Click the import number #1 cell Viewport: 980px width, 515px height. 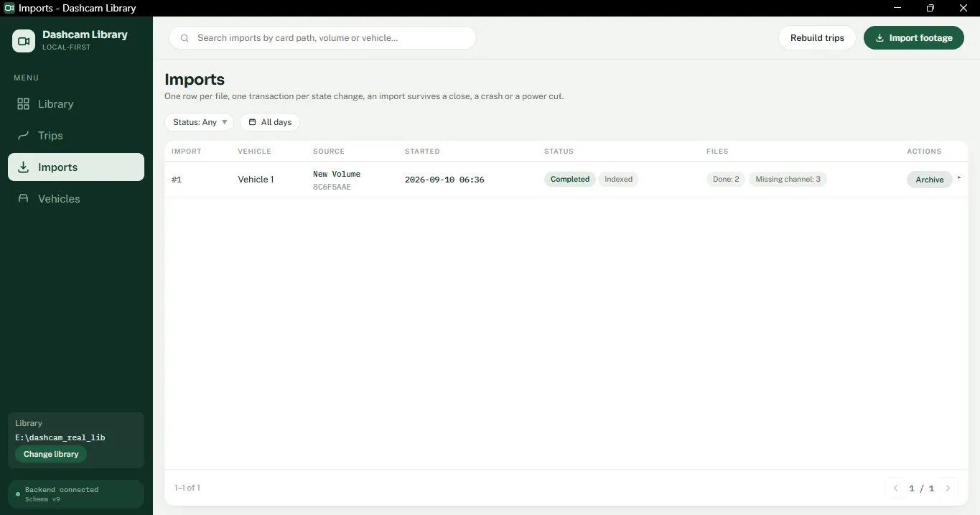coord(177,180)
